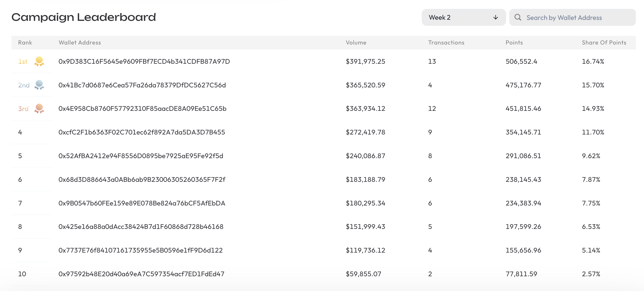Viewport: 644px width, 291px height.
Task: Click the Campaign Leaderboard heading
Action: coord(84,17)
